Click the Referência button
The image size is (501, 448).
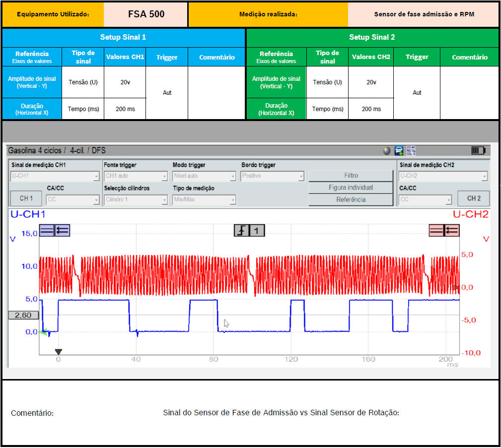[x=351, y=199]
